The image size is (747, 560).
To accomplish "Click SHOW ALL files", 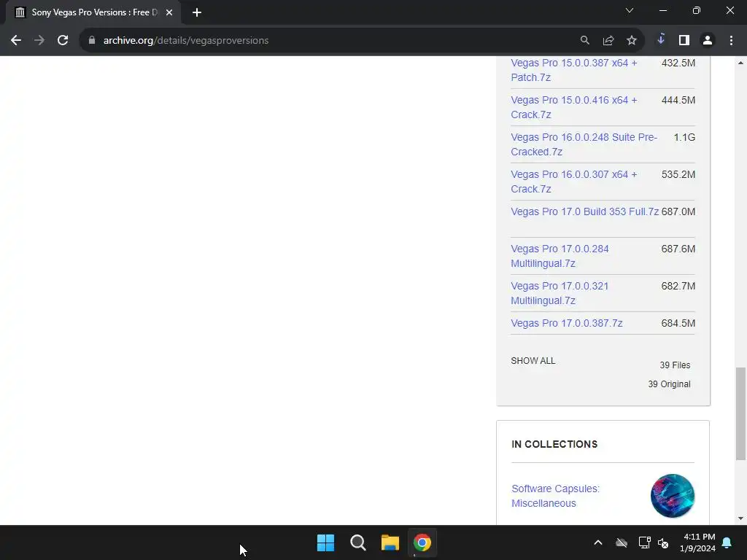I will pos(533,360).
